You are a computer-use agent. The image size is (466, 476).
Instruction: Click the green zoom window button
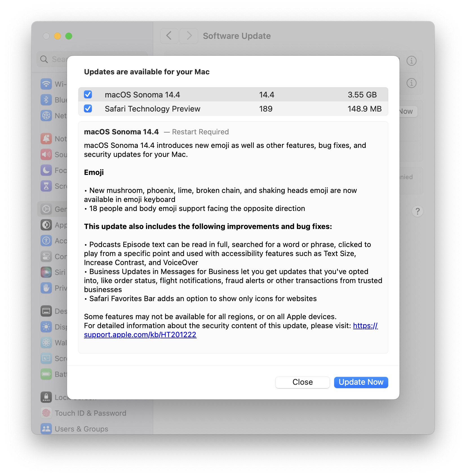[69, 36]
